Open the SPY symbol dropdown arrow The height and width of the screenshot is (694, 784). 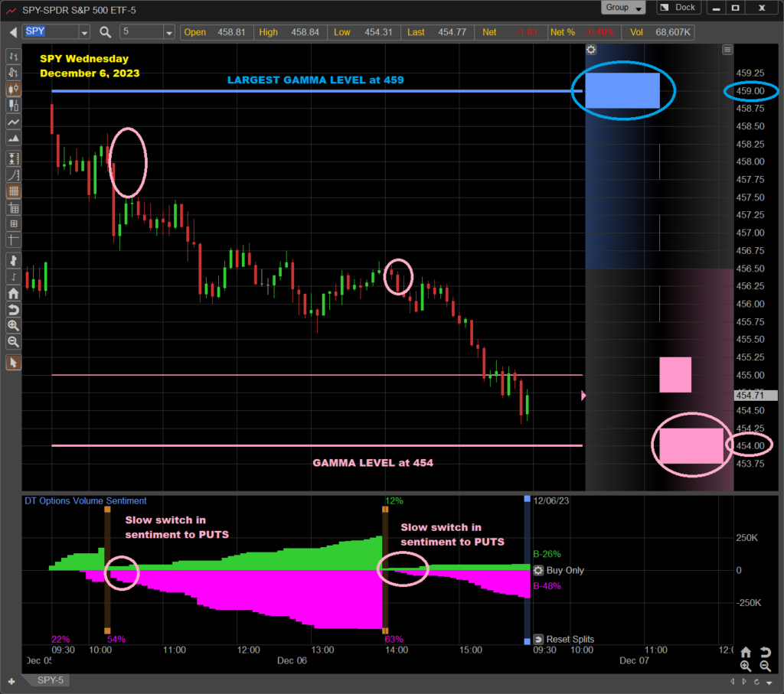click(84, 32)
